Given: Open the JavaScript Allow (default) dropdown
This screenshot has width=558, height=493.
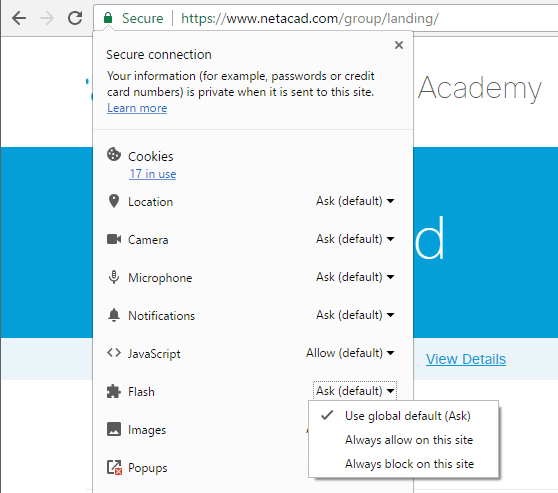Looking at the screenshot, I should point(350,353).
